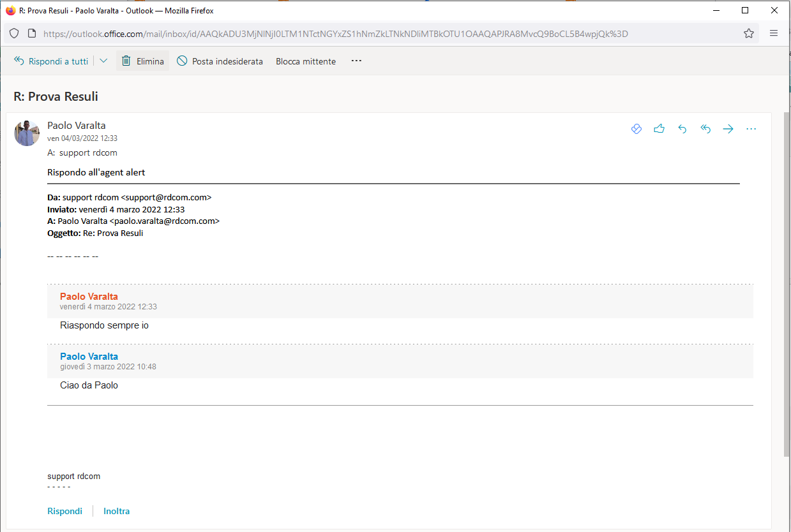The height and width of the screenshot is (532, 791).
Task: Click Paolo Varalta's profile photo
Action: coord(27,133)
